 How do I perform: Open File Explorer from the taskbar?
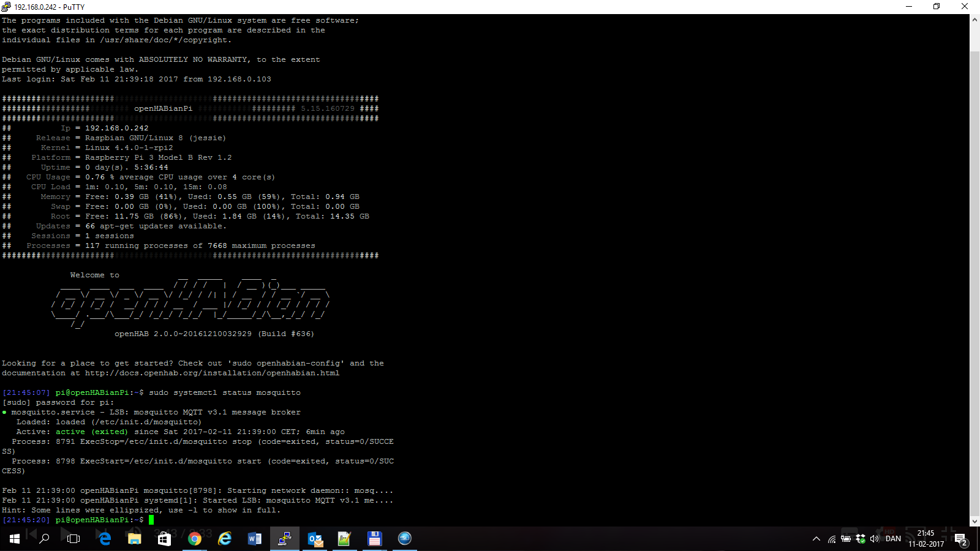pyautogui.click(x=134, y=539)
